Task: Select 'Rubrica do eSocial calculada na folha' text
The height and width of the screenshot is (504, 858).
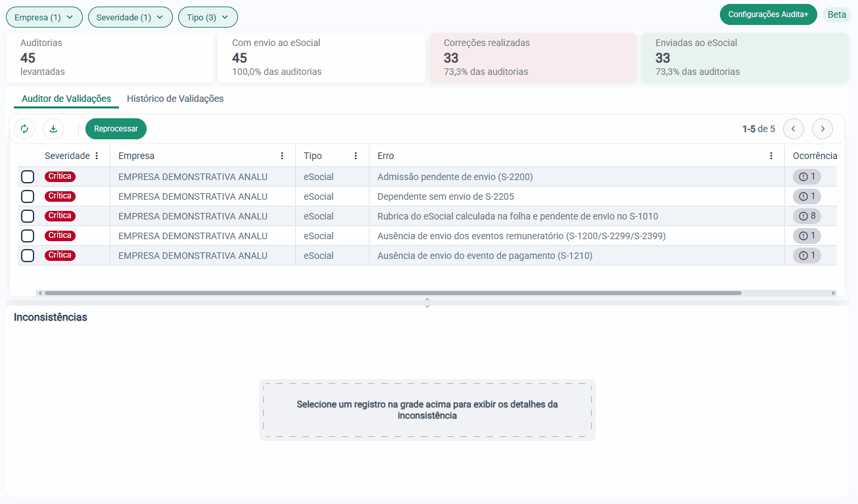Action: 458,216
